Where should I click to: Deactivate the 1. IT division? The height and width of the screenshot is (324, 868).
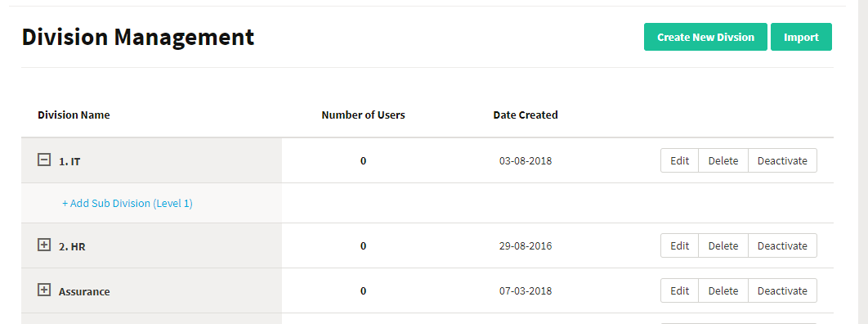coord(782,160)
